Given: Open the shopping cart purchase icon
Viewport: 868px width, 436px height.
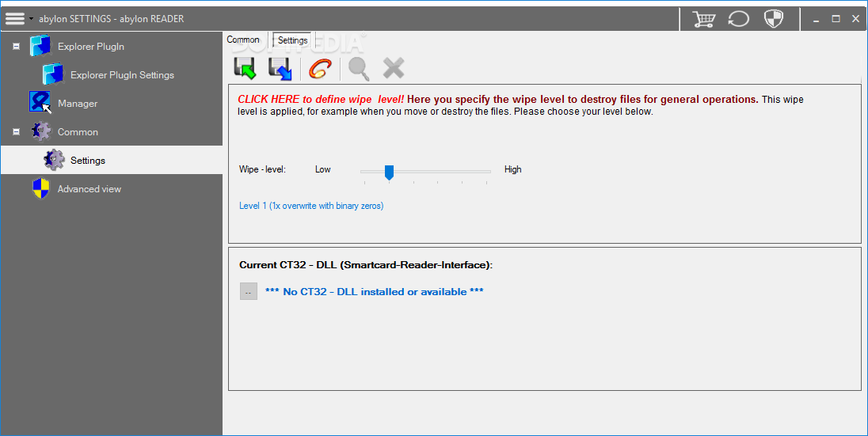Looking at the screenshot, I should coord(703,19).
